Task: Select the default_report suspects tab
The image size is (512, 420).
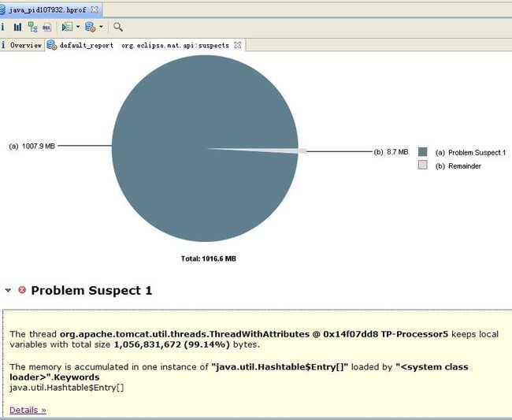Action: tap(145, 45)
